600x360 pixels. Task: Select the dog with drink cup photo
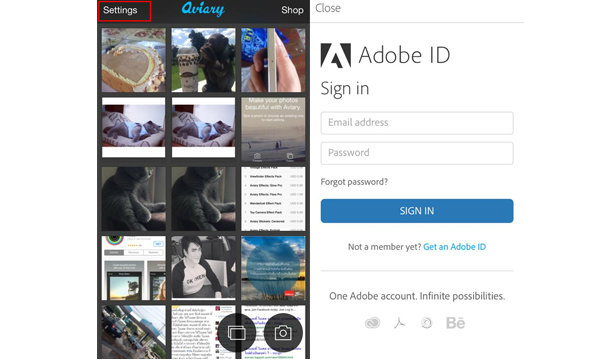(203, 60)
